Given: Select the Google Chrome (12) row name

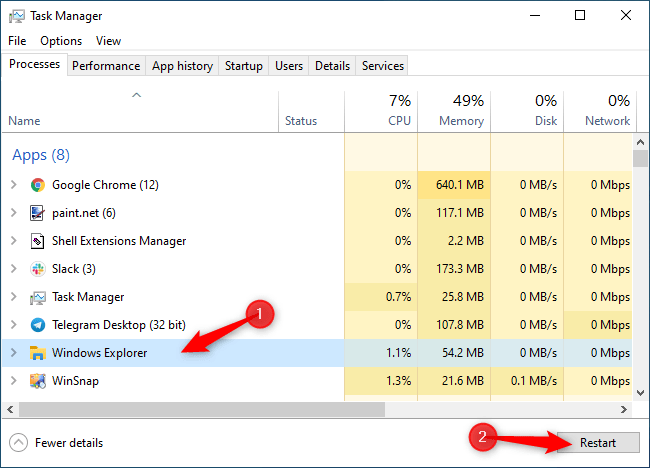Looking at the screenshot, I should click(x=105, y=185).
